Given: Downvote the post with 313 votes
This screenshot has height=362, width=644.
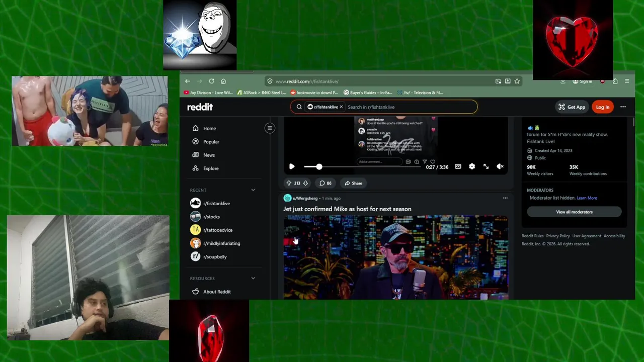Looking at the screenshot, I should [305, 183].
